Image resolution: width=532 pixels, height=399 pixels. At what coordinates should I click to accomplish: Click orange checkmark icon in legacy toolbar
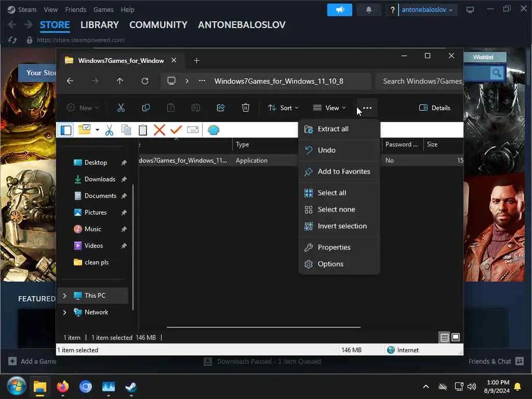point(176,130)
